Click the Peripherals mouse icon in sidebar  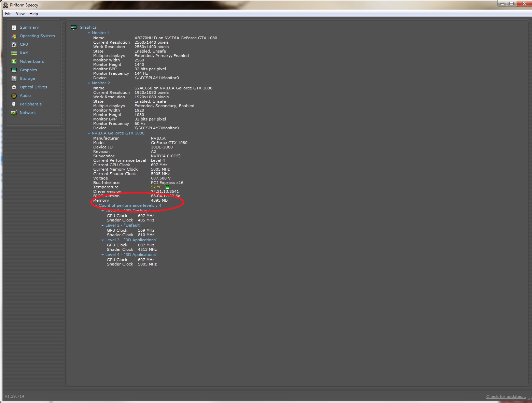click(x=14, y=104)
